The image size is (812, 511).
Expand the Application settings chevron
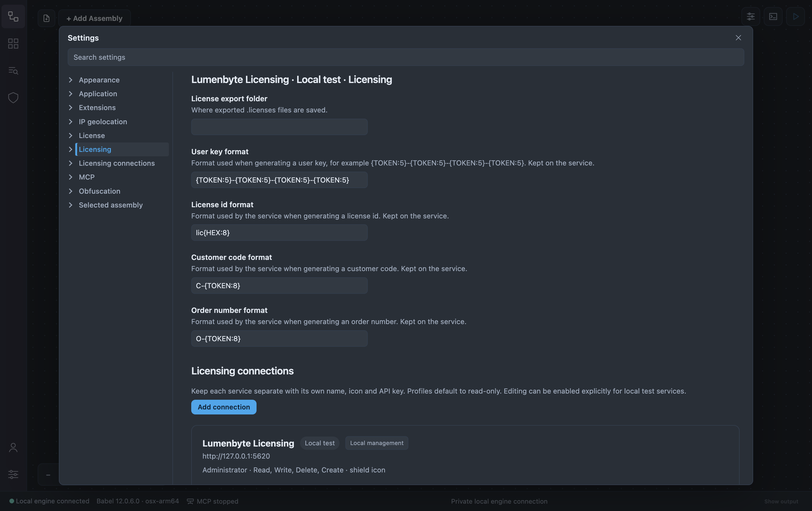[x=71, y=94]
